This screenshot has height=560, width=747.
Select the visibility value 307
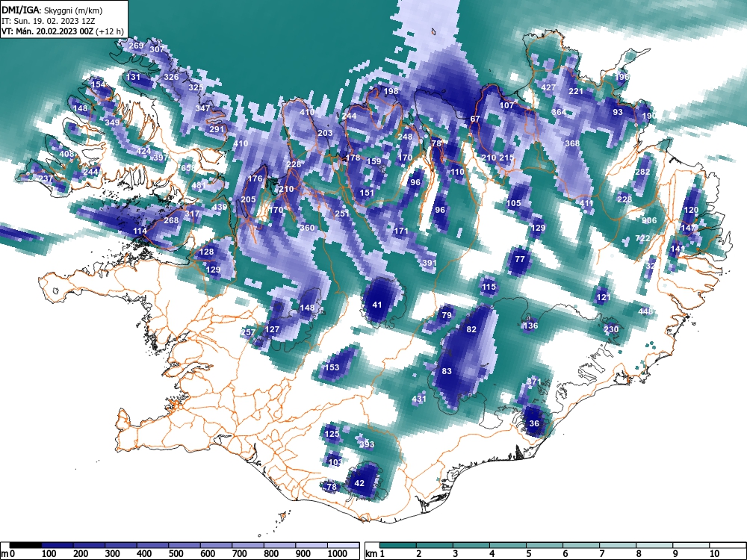(157, 49)
